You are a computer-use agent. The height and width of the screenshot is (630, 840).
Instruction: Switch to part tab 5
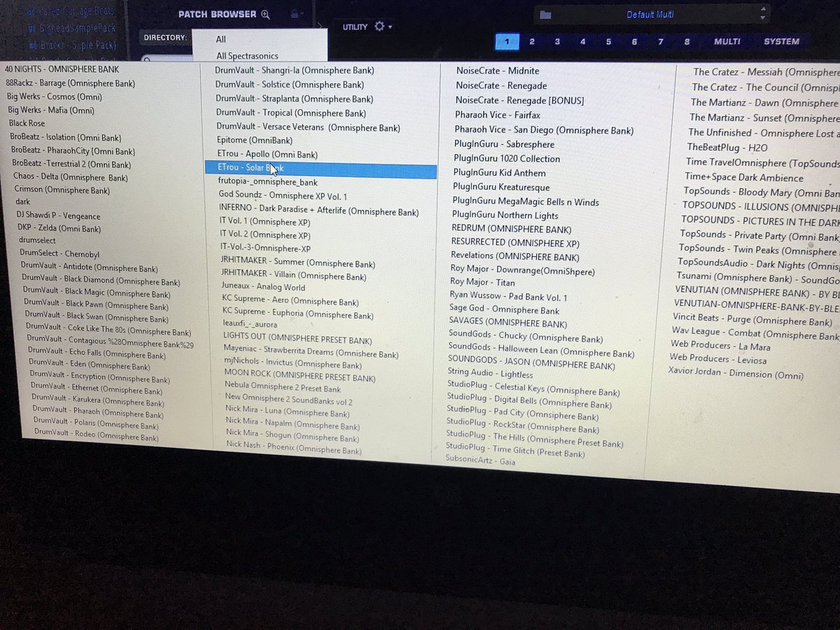point(608,41)
